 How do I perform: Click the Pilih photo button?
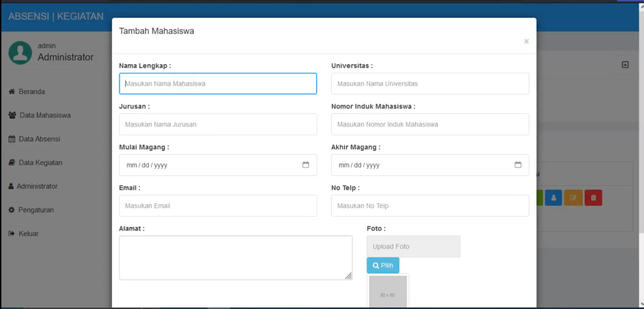[x=383, y=265]
